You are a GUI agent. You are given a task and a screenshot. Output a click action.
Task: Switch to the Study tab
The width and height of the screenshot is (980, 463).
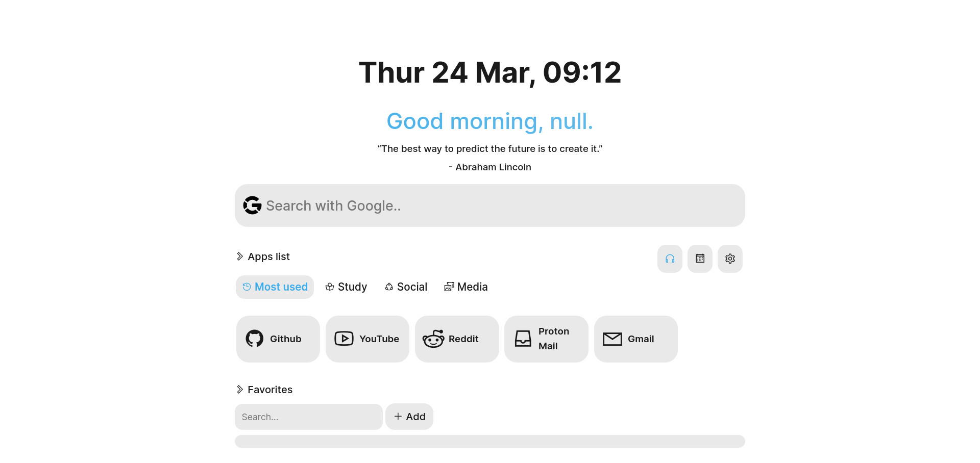346,287
